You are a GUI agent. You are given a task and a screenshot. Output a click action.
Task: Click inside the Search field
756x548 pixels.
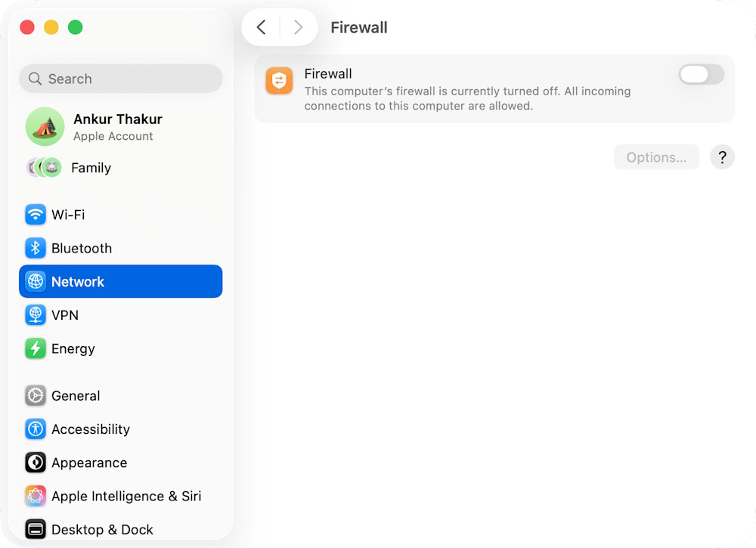click(120, 78)
